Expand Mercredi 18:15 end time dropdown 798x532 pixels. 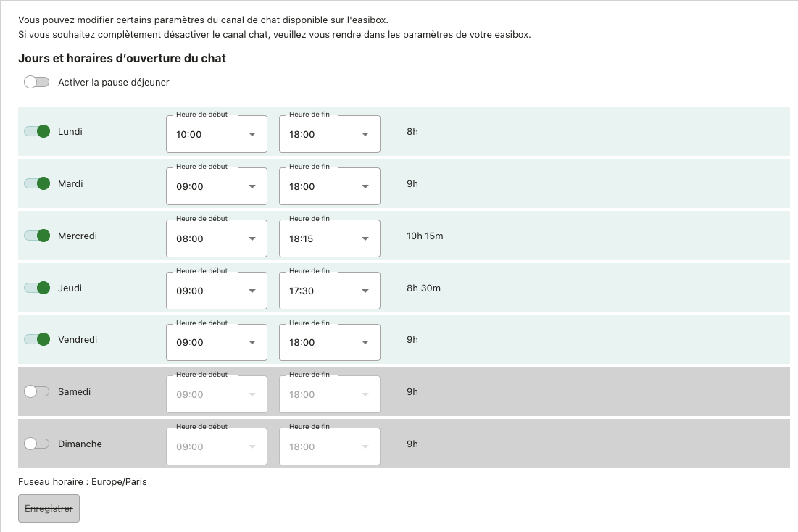pos(329,238)
